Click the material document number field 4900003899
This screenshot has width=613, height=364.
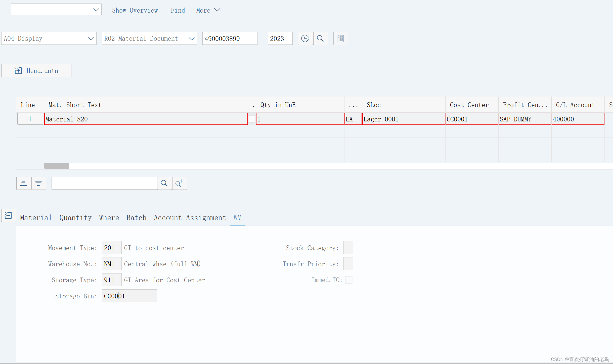pos(229,38)
